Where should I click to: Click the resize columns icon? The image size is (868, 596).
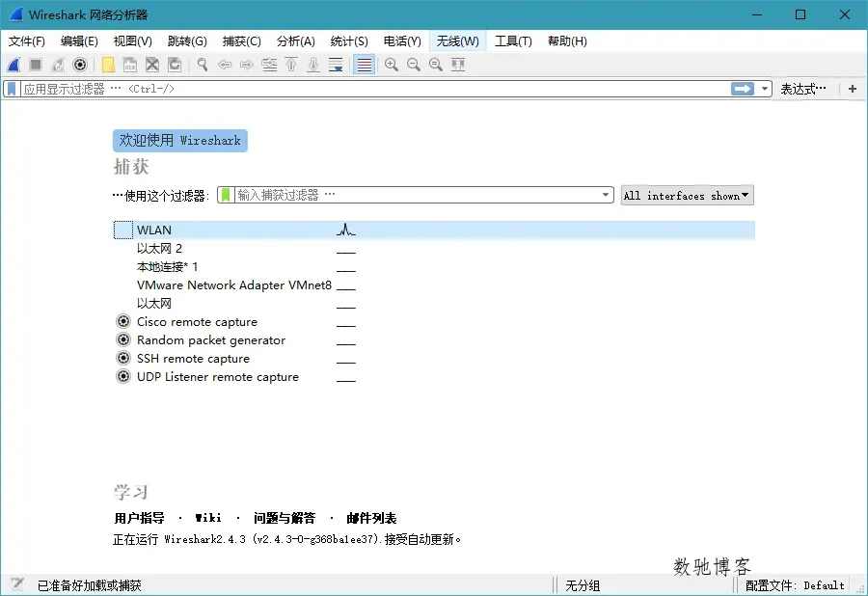point(458,65)
